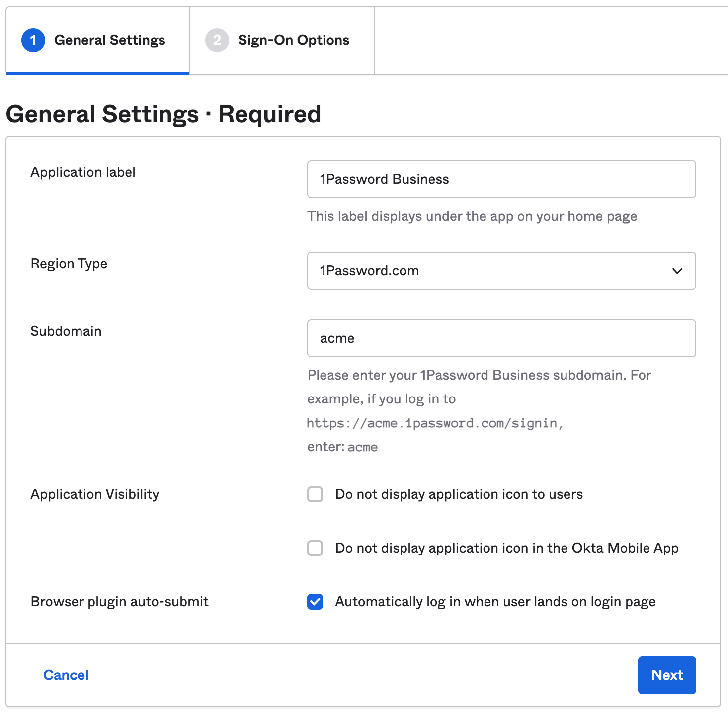Click the 'Application Visibility' label

coord(95,494)
